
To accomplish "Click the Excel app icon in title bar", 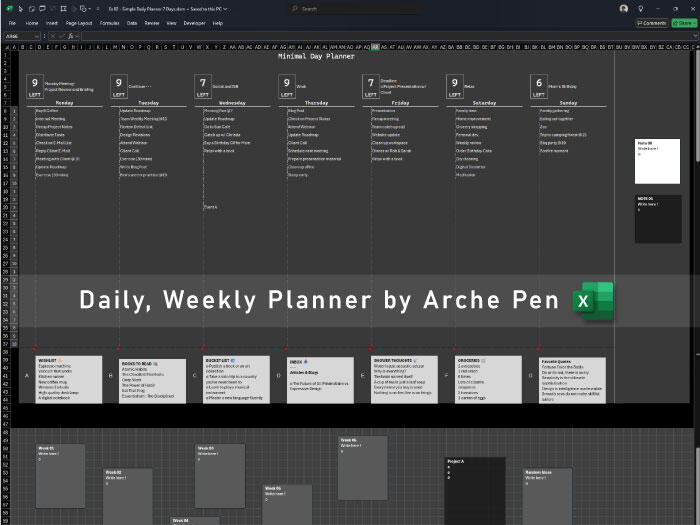I will 7,8.
